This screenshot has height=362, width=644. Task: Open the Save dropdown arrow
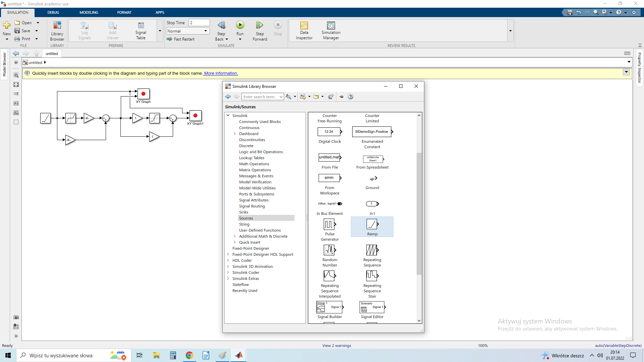coord(37,31)
